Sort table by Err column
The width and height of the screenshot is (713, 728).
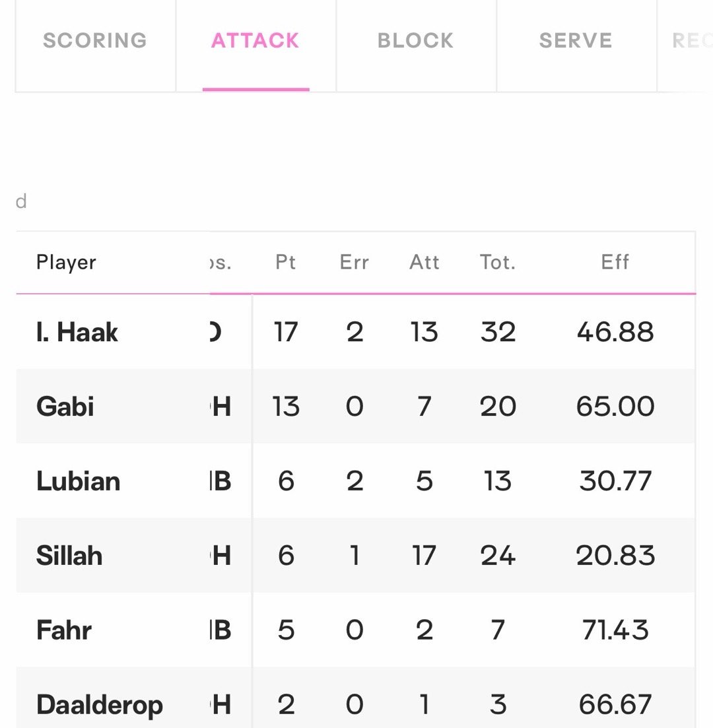click(x=355, y=263)
